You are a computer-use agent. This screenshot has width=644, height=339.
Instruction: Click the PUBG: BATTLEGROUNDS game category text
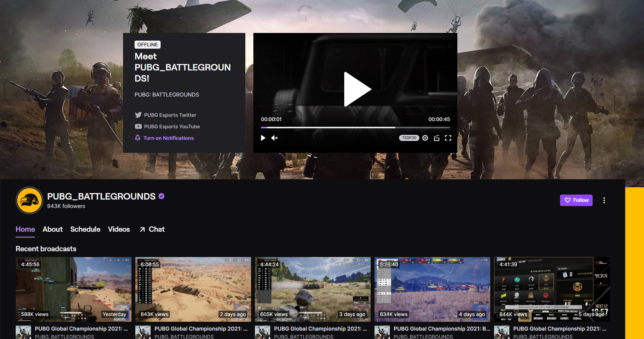[x=167, y=95]
